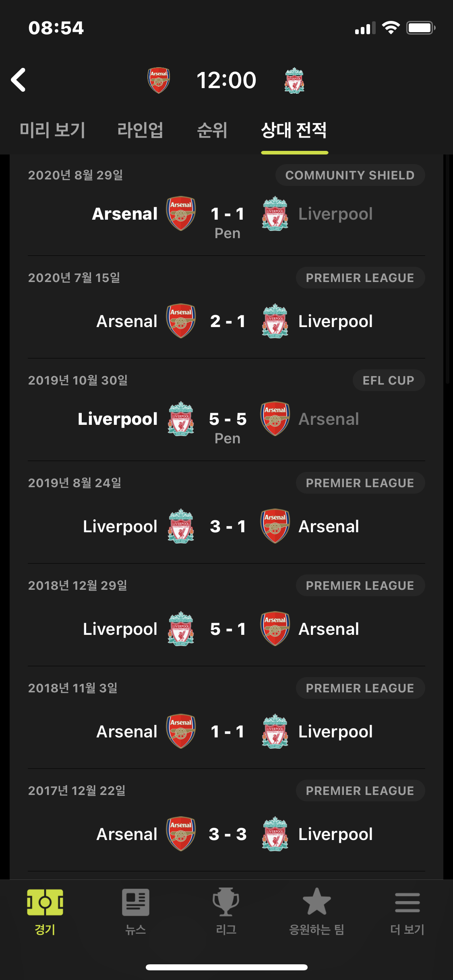Switch to the 미리 보기 tab
The height and width of the screenshot is (980, 453).
click(52, 130)
